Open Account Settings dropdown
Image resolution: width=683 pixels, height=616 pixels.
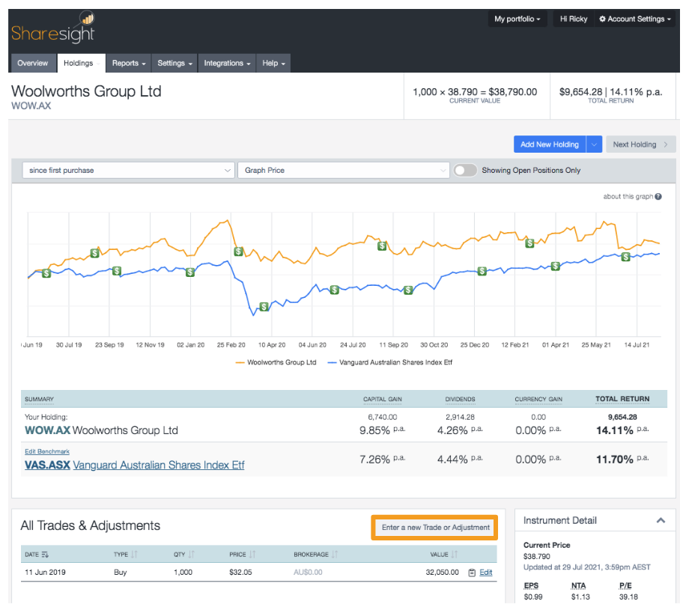coord(634,19)
